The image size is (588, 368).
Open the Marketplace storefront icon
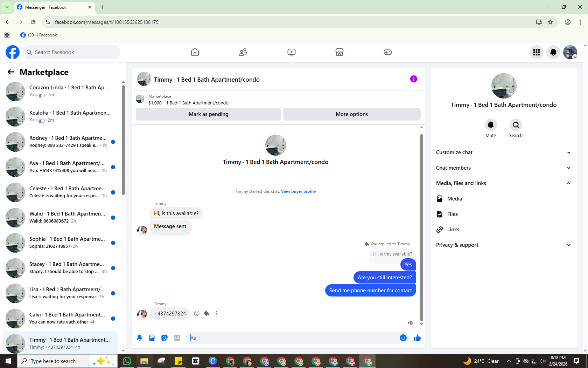click(339, 52)
